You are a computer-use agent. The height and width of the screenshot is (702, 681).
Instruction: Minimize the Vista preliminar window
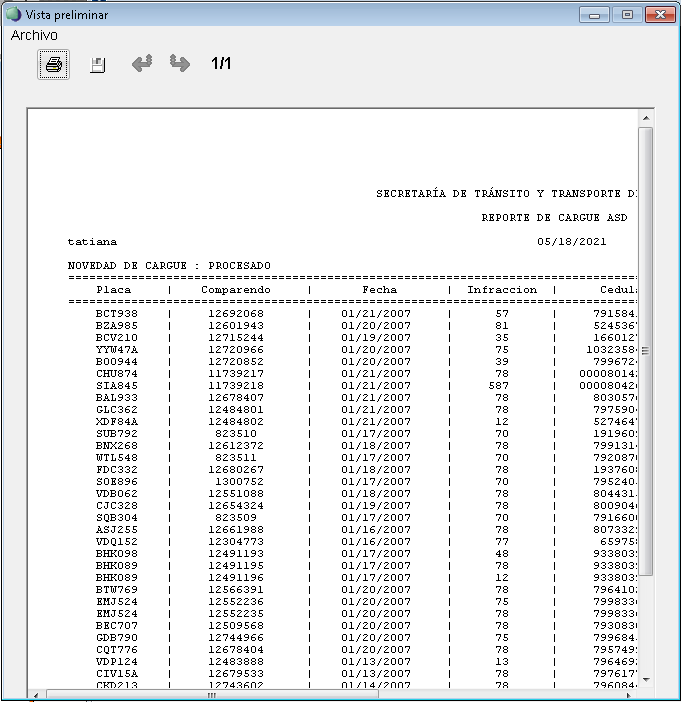pyautogui.click(x=598, y=15)
